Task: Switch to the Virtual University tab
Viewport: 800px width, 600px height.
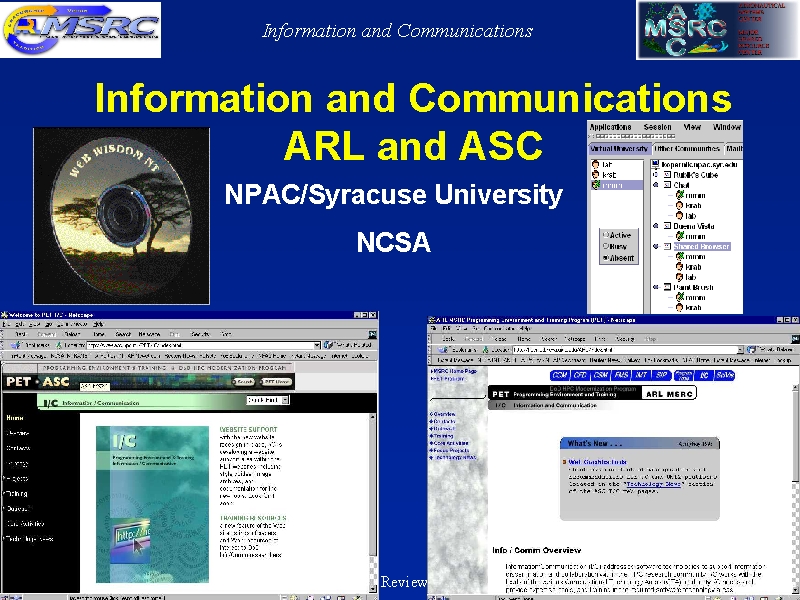Action: (x=619, y=148)
